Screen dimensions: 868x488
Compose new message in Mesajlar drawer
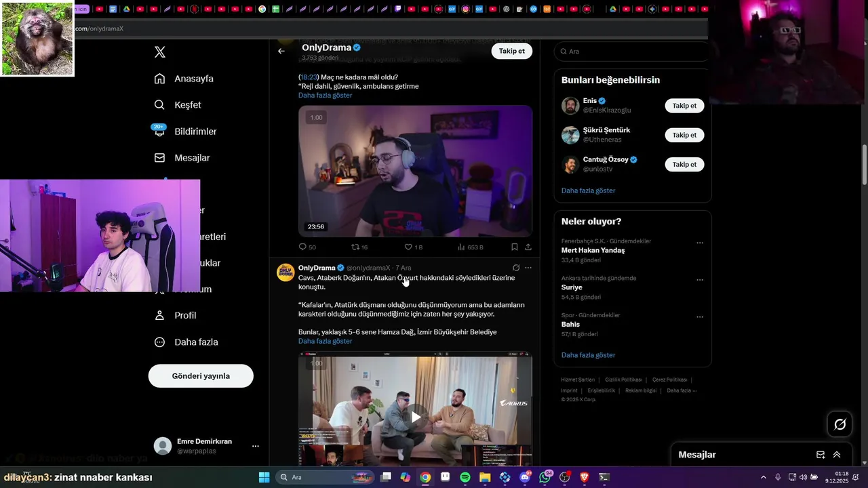(821, 455)
